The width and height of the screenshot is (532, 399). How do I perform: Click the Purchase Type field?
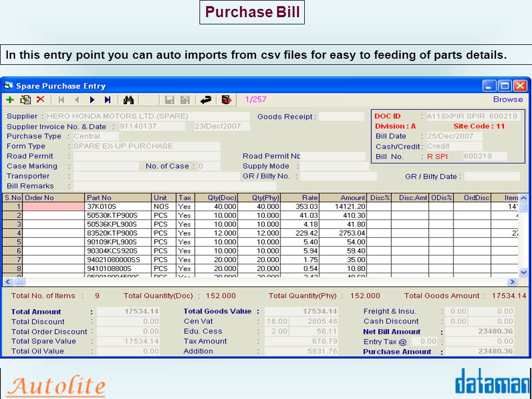pos(96,136)
